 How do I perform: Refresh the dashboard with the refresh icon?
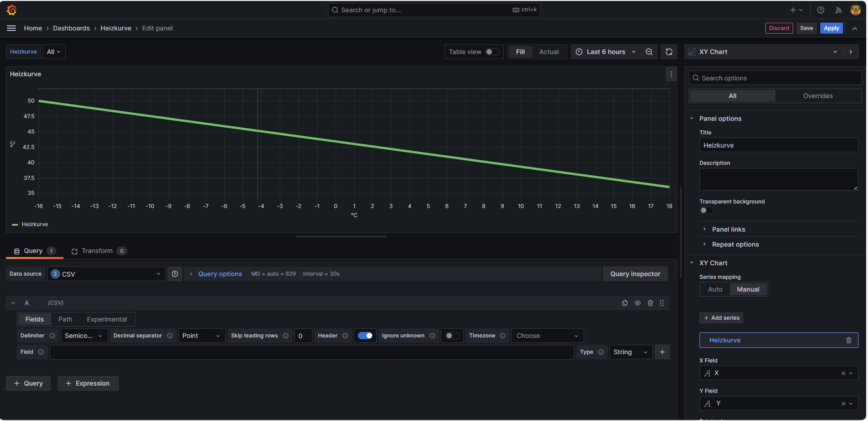click(x=669, y=52)
